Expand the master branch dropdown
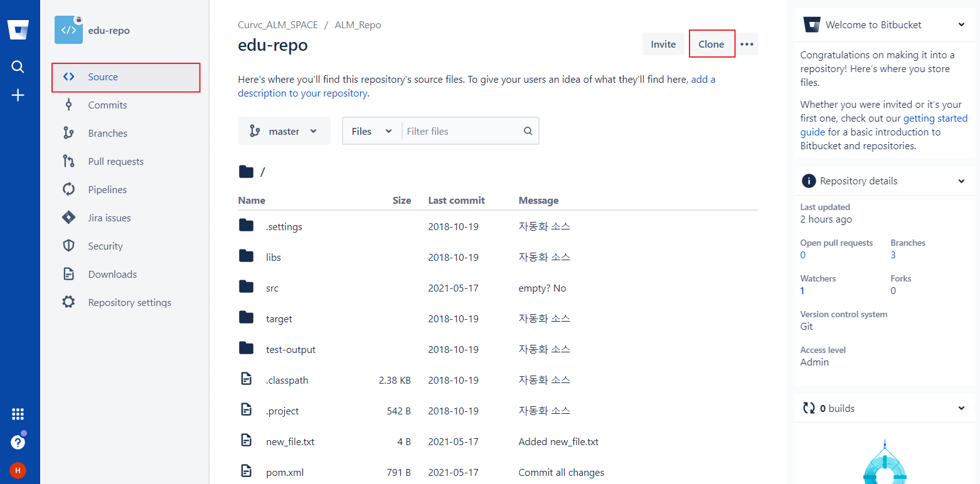The image size is (980, 484). tap(284, 132)
